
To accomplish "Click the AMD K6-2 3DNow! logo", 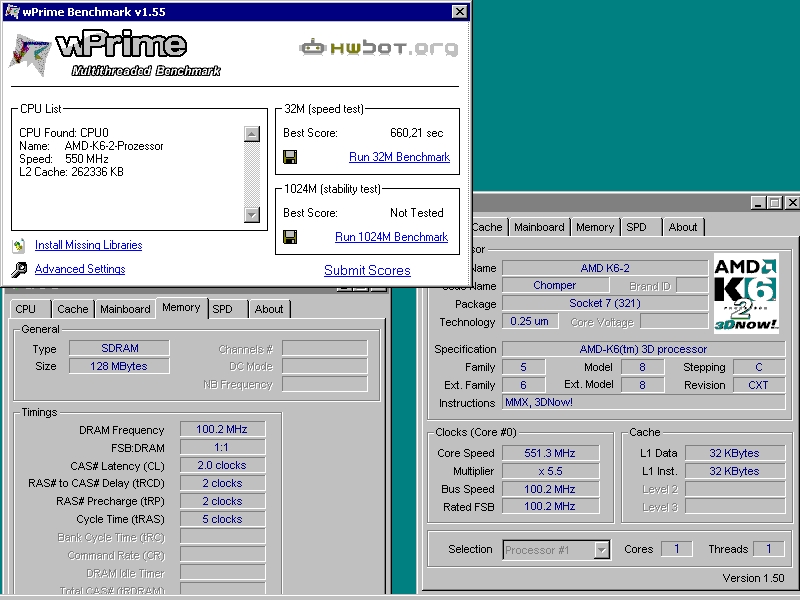I will 746,293.
